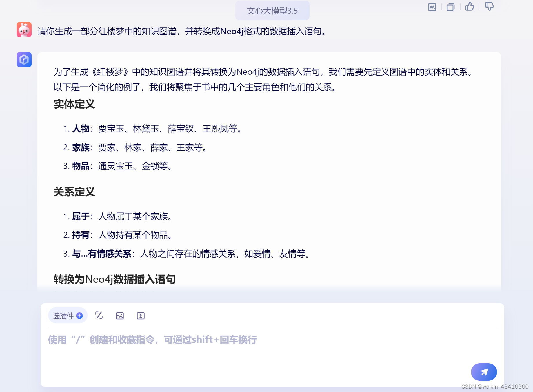Click the heading 实体定义

click(74, 104)
